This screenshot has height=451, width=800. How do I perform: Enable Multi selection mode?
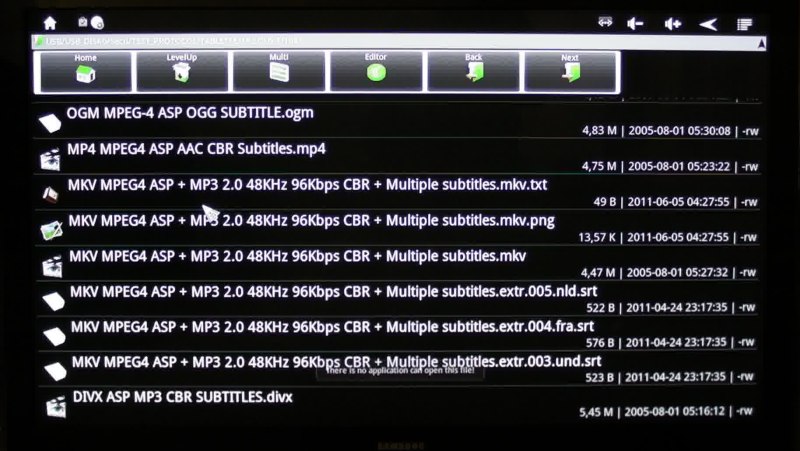coord(279,72)
